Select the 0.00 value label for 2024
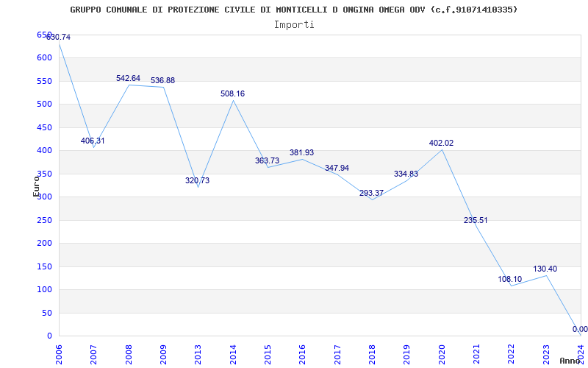The width and height of the screenshot is (588, 368). click(x=580, y=329)
